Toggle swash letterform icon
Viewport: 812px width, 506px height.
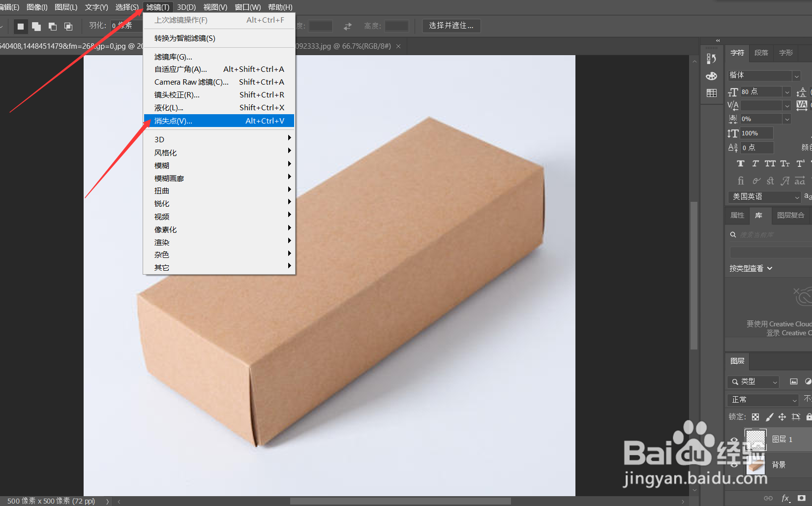point(785,181)
